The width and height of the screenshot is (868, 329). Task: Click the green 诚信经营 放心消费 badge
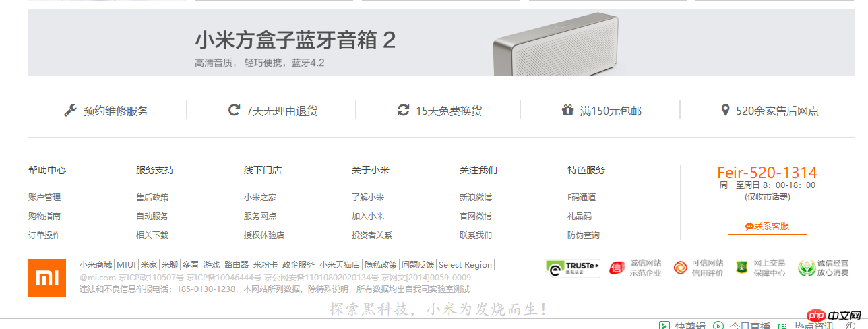[x=823, y=268]
